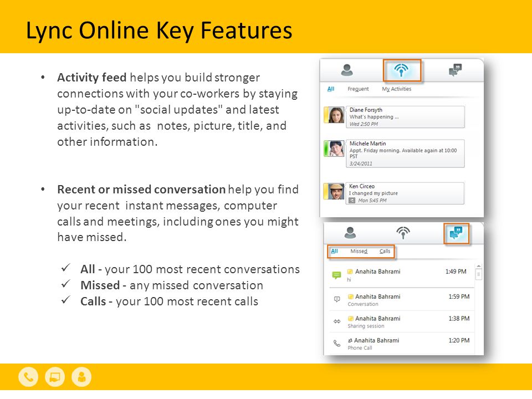Click Diane Forsyth's profile photo
Image resolution: width=532 pixels, height=399 pixels.
pos(336,115)
